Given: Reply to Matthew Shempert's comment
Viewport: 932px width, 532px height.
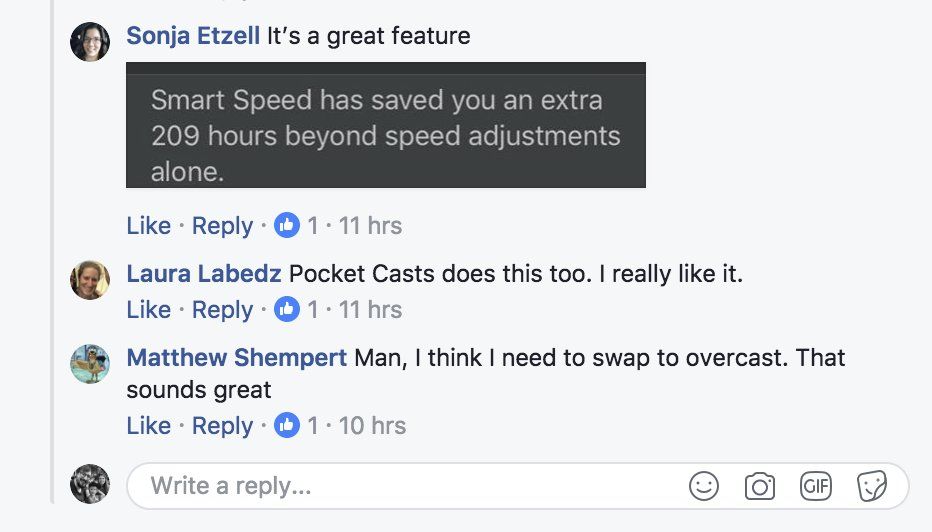Looking at the screenshot, I should (222, 426).
